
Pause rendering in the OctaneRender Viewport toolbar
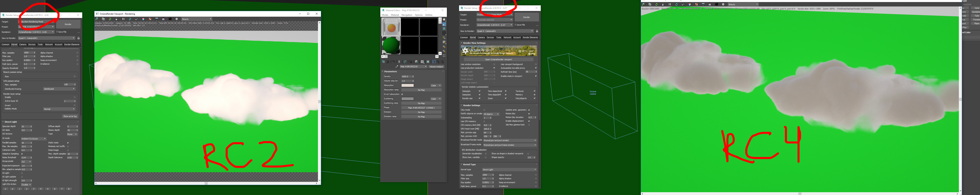123,19
